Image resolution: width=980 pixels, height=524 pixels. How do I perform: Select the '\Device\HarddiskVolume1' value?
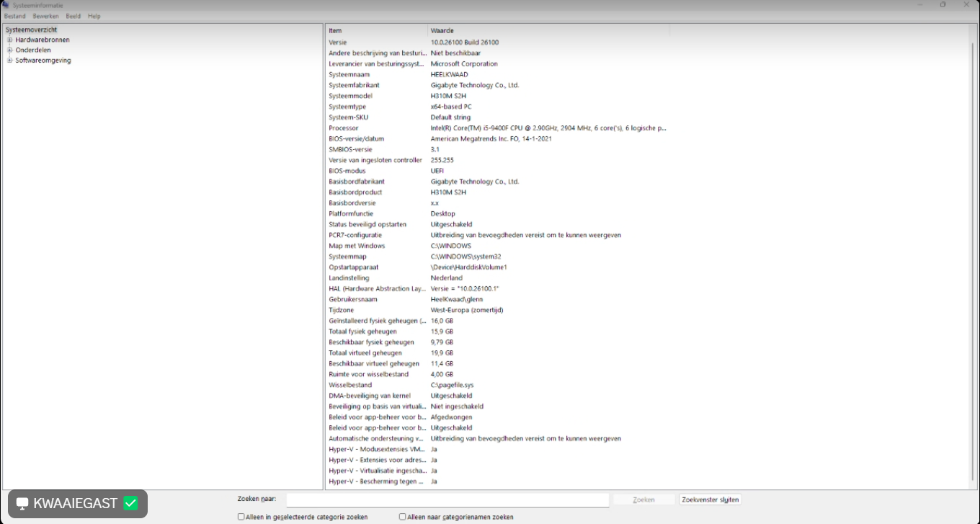(x=469, y=267)
